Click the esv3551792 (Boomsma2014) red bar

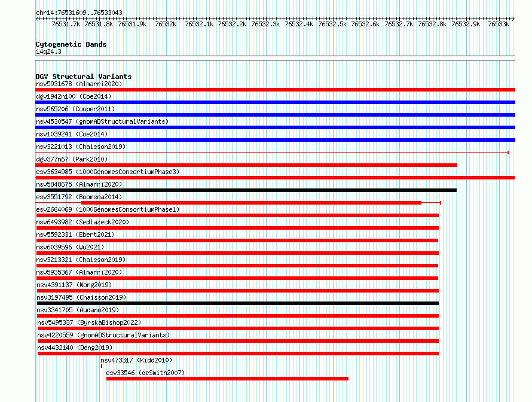(x=252, y=203)
